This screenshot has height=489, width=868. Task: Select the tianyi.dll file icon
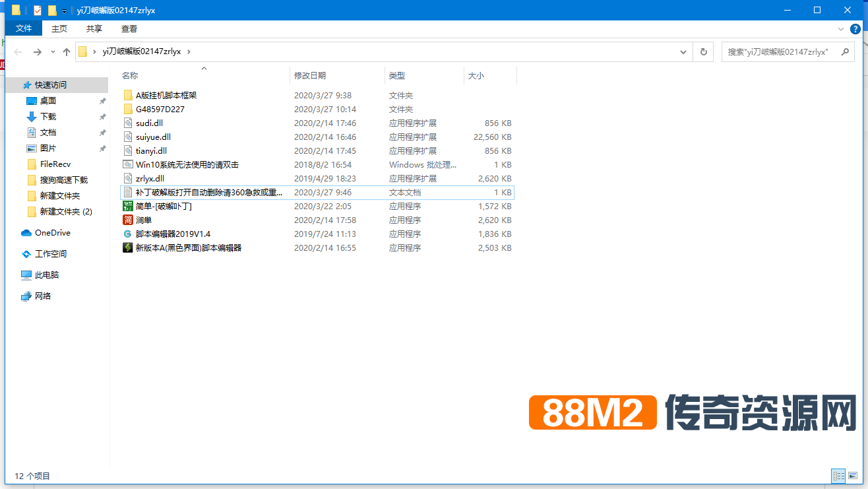[128, 150]
